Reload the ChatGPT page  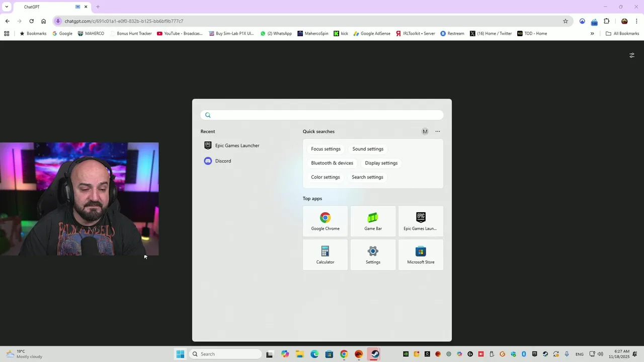pyautogui.click(x=31, y=21)
